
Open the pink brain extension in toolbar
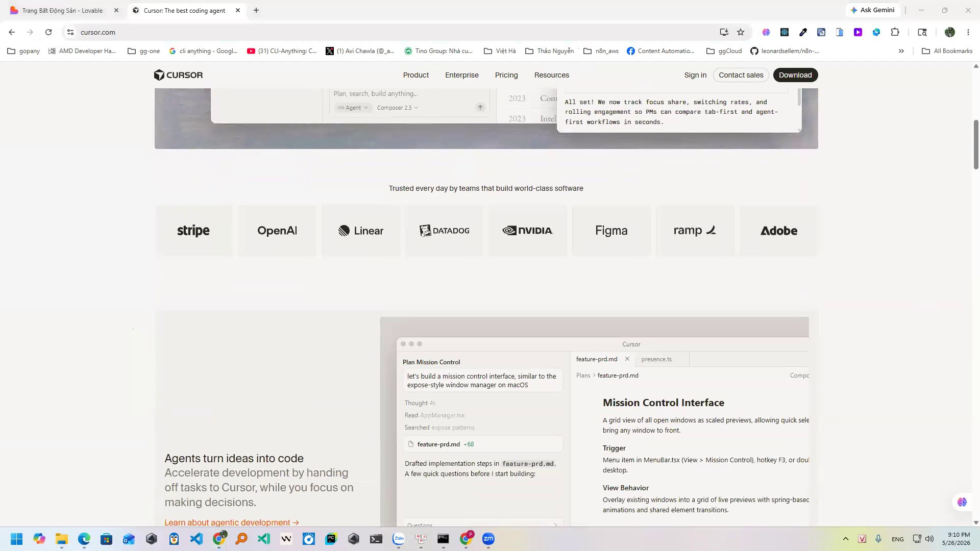click(x=766, y=32)
